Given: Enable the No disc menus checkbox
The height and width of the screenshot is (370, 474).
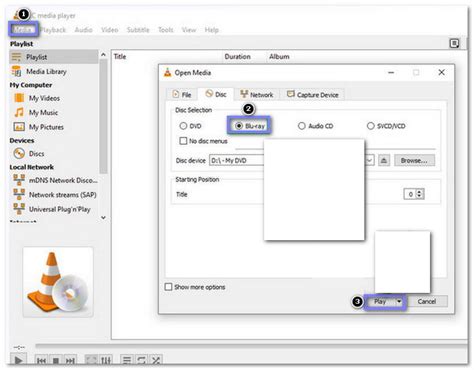Looking at the screenshot, I should tap(183, 141).
